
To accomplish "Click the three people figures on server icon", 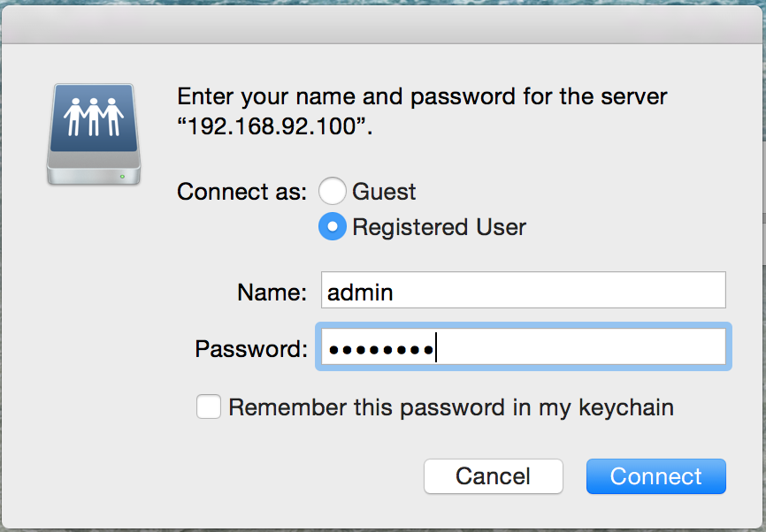I will click(x=94, y=116).
